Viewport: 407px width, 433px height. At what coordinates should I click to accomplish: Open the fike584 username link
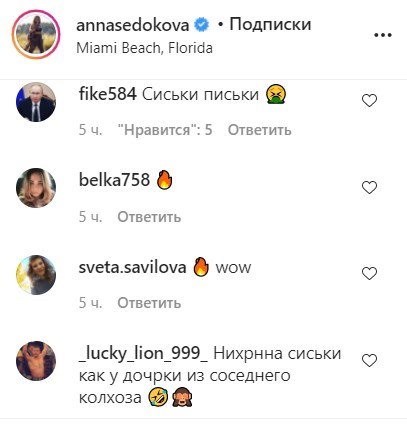107,94
